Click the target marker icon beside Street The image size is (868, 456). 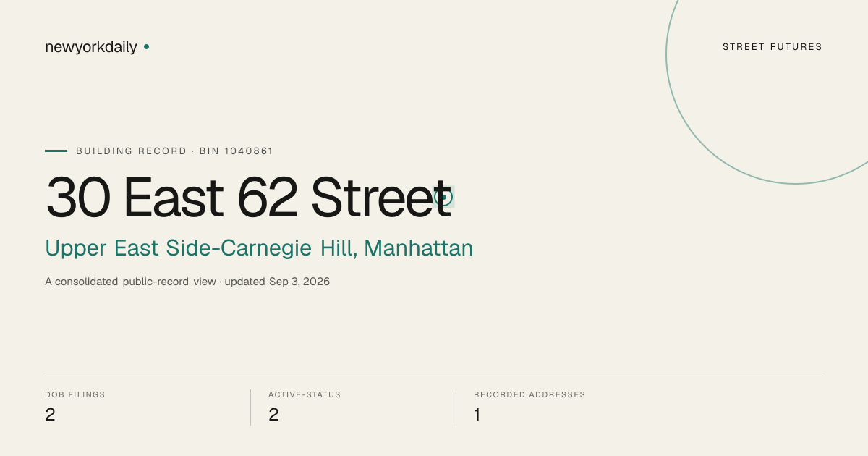pos(443,197)
